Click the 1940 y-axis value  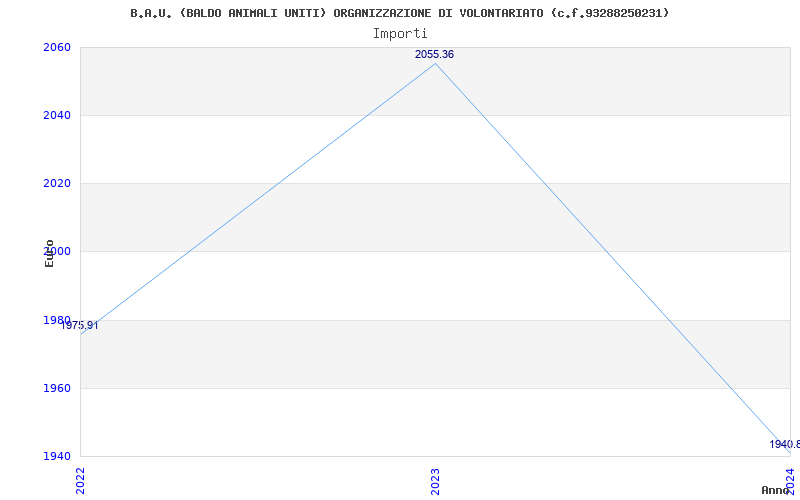57,456
